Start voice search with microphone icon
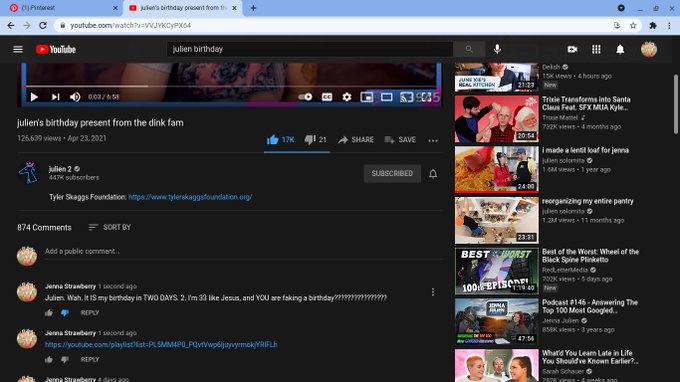This screenshot has width=680, height=382. [x=497, y=49]
